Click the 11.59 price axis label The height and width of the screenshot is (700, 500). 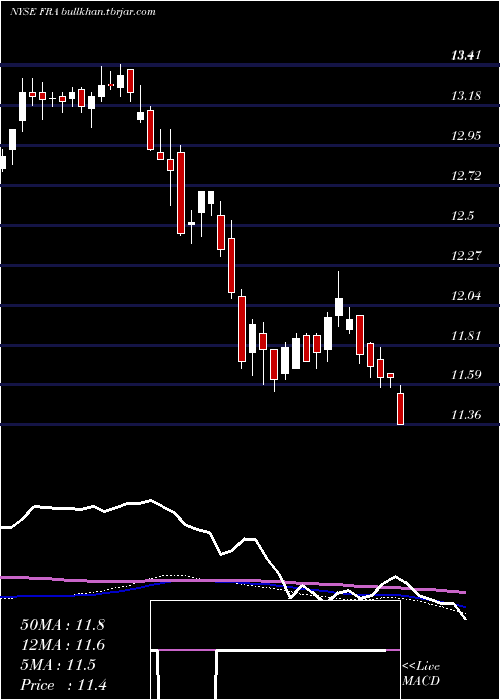tap(466, 375)
